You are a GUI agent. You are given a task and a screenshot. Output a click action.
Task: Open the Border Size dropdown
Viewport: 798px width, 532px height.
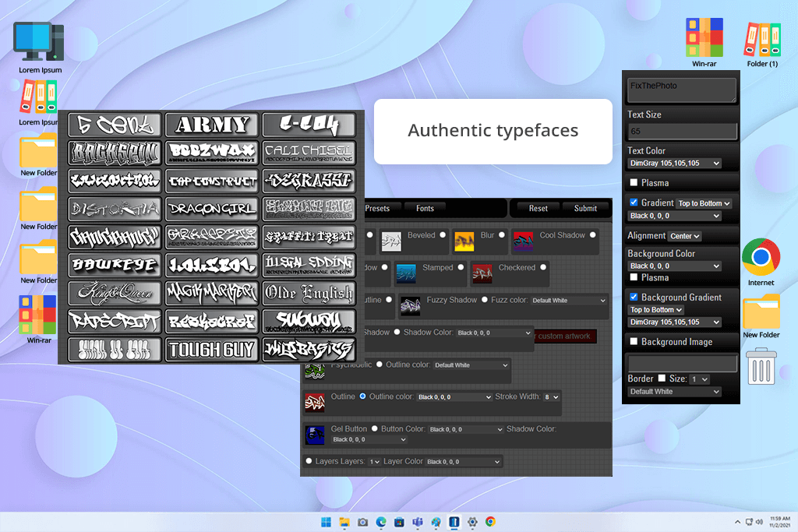click(x=700, y=379)
